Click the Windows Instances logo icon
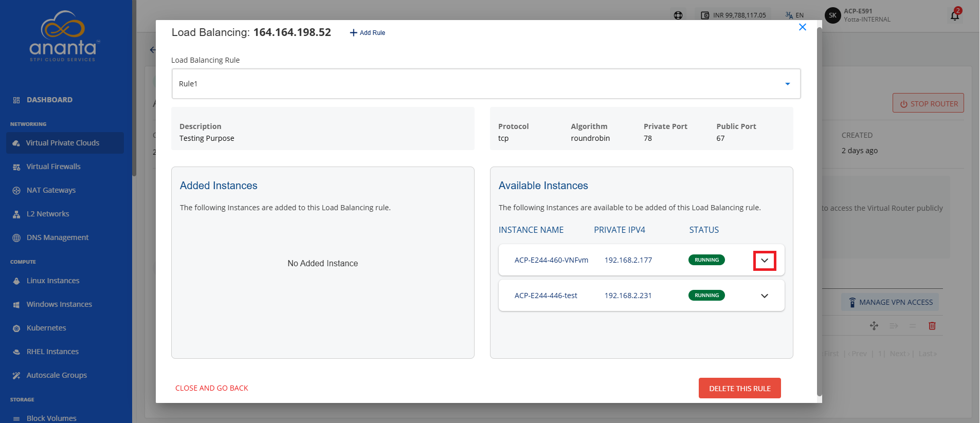This screenshot has height=423, width=980. click(16, 305)
